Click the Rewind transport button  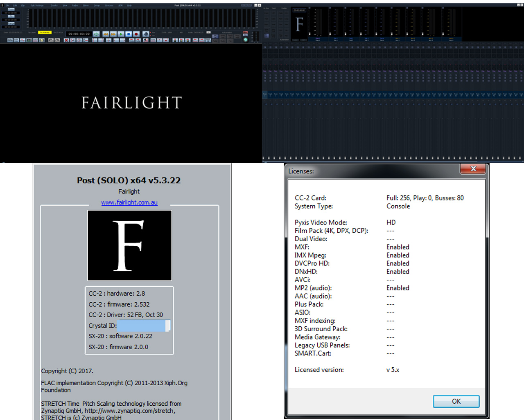(x=106, y=34)
